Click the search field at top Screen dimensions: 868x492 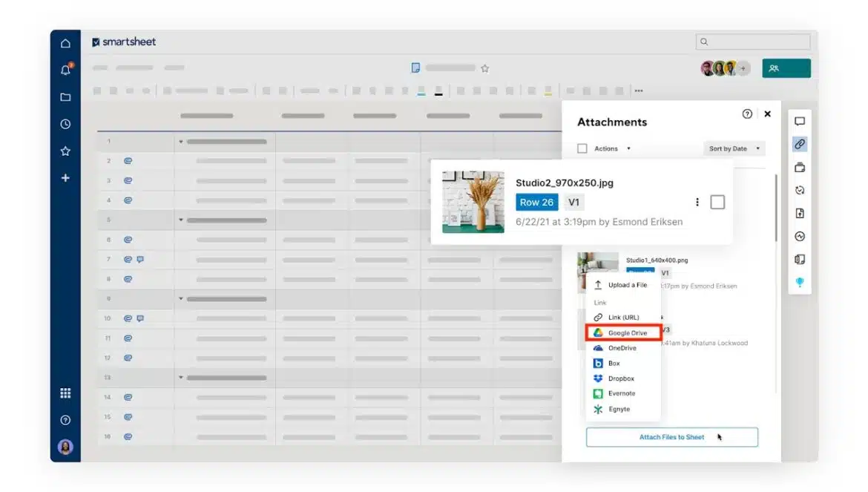click(x=753, y=42)
